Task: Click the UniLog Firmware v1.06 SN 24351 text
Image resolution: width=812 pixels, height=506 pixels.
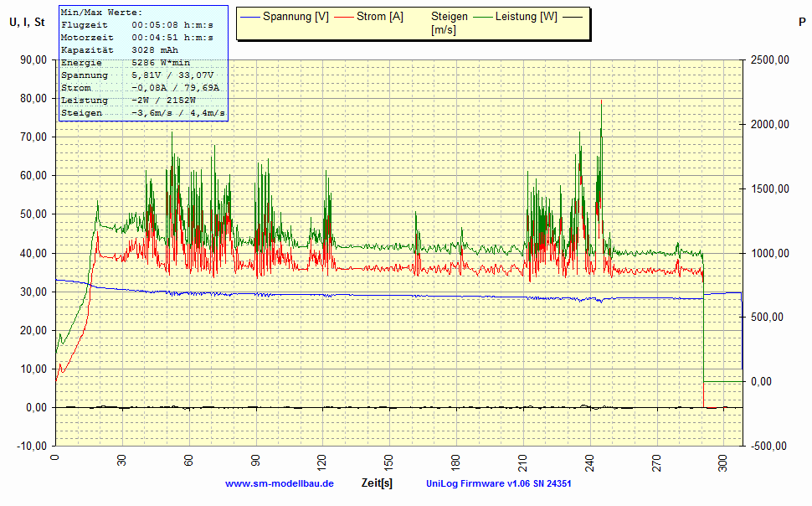Action: [x=498, y=483]
